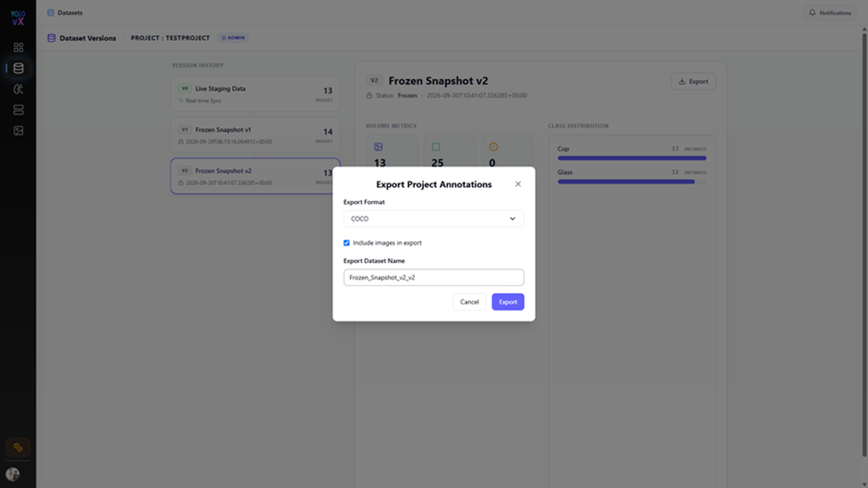Screen dimensions: 868x488
Task: Confirm with the purple Export button
Action: [507, 302]
